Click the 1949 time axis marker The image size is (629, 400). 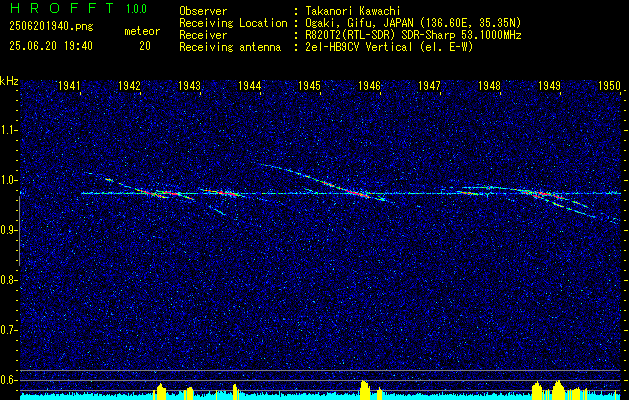549,85
